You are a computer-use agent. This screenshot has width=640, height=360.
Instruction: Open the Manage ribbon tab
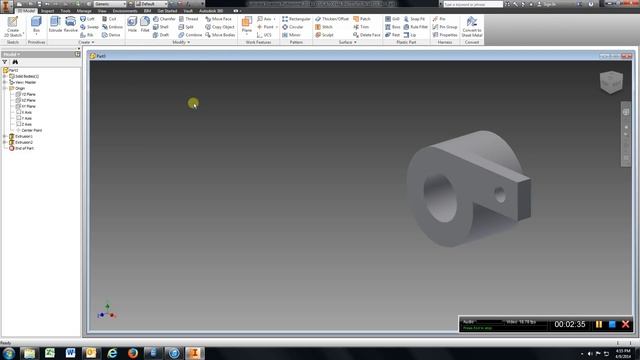click(84, 11)
